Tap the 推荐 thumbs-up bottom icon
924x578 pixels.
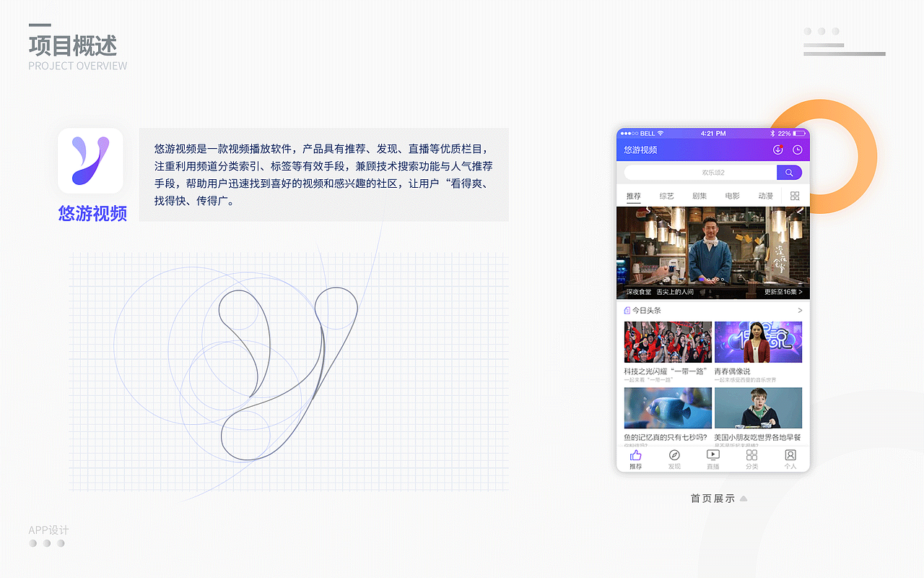tap(635, 455)
